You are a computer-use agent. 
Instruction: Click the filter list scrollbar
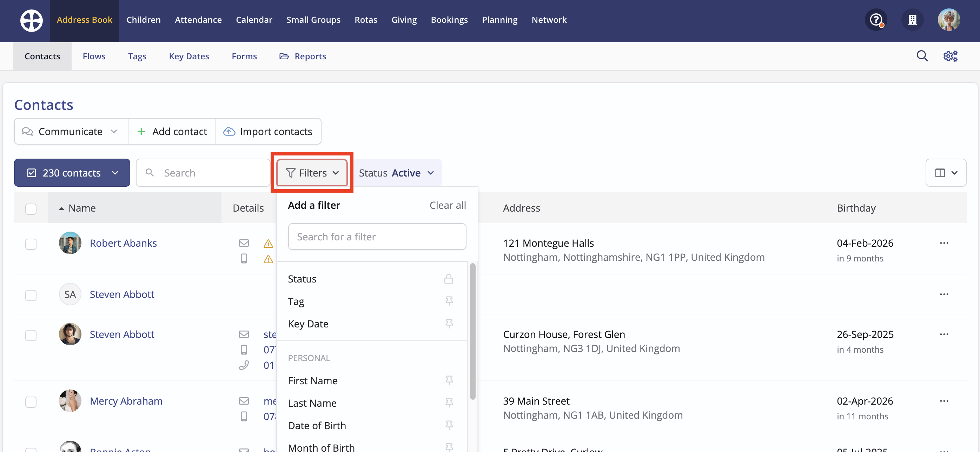(472, 331)
